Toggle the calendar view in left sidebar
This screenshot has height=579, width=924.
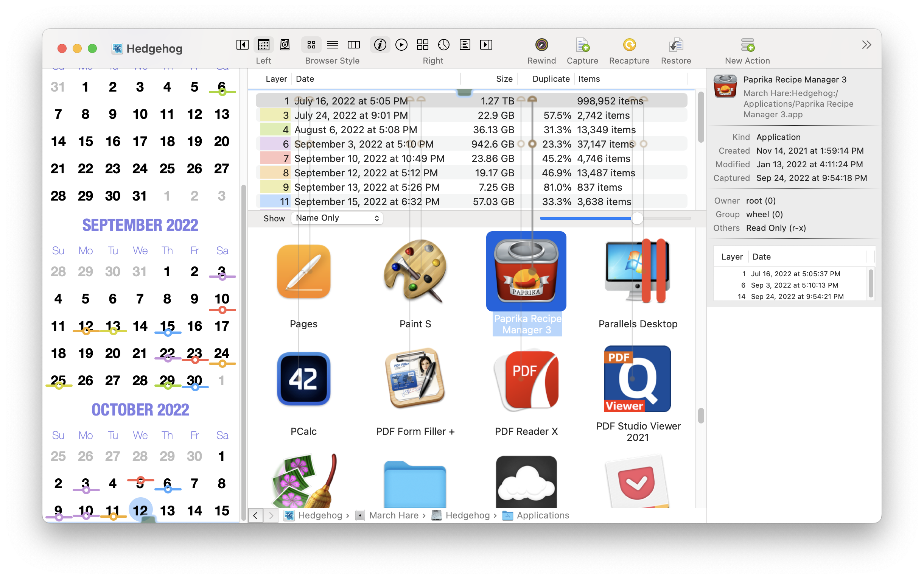point(263,45)
